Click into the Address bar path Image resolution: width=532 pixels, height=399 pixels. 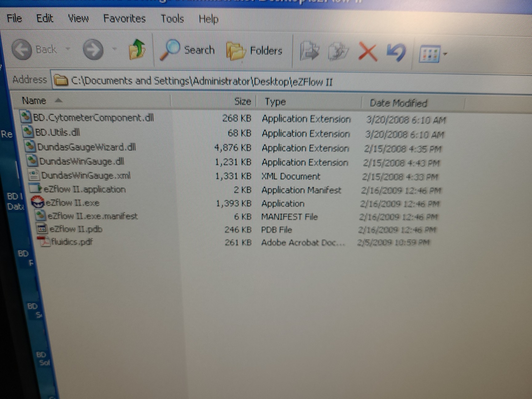(x=202, y=81)
